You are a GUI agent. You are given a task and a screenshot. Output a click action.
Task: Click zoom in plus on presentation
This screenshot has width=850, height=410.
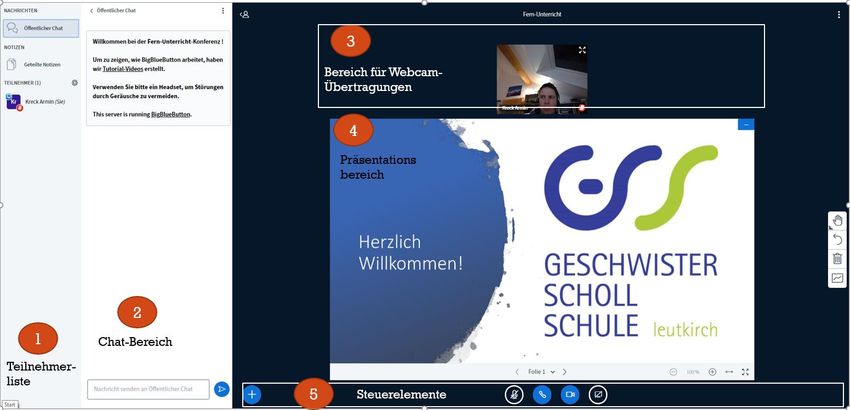pyautogui.click(x=712, y=372)
